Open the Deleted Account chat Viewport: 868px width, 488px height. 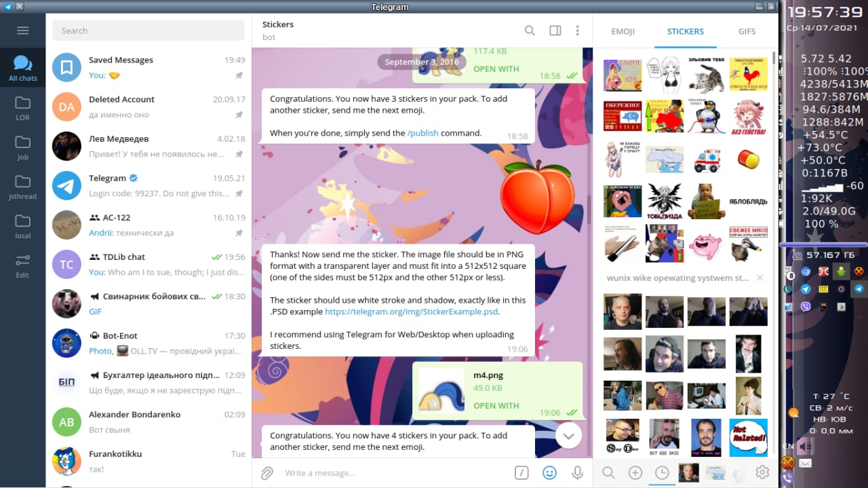(149, 107)
